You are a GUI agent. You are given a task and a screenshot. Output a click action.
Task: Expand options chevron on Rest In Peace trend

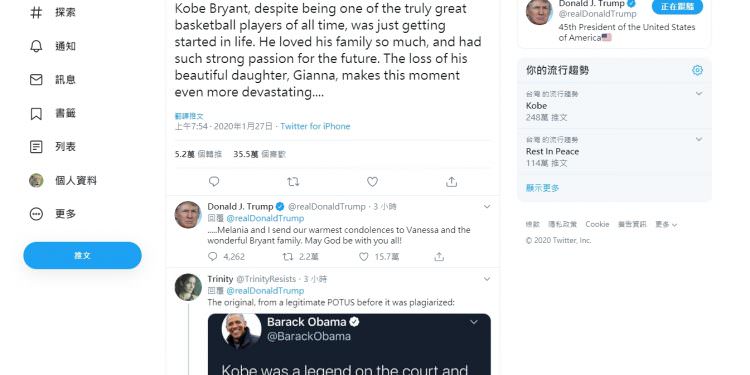click(x=699, y=140)
